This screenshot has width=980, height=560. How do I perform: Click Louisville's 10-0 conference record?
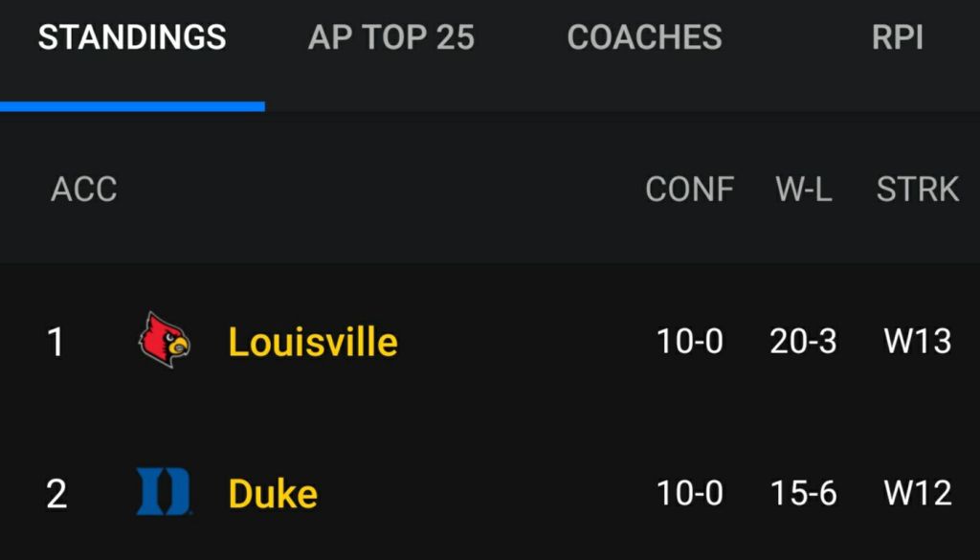689,342
